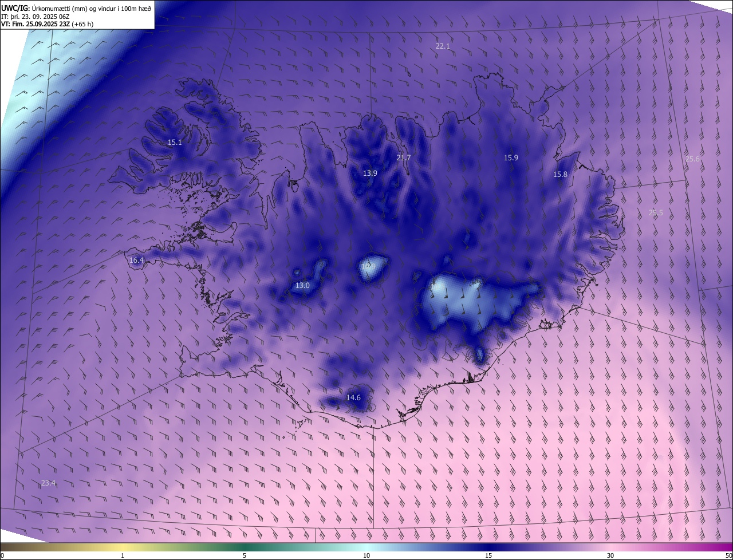Click the 25.6 value on the map
The image size is (733, 560).
coord(692,159)
